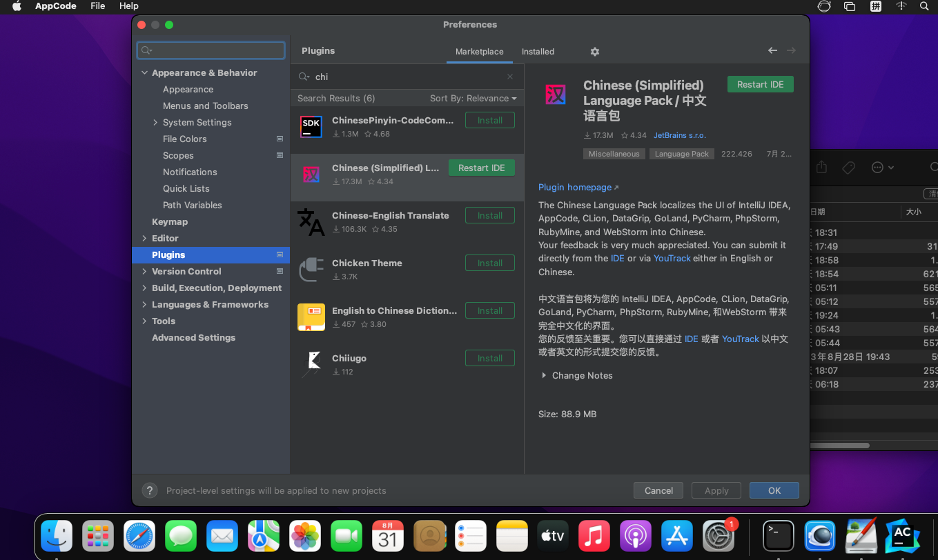This screenshot has height=560, width=938.
Task: Expand Languages & Frameworks
Action: pyautogui.click(x=144, y=304)
